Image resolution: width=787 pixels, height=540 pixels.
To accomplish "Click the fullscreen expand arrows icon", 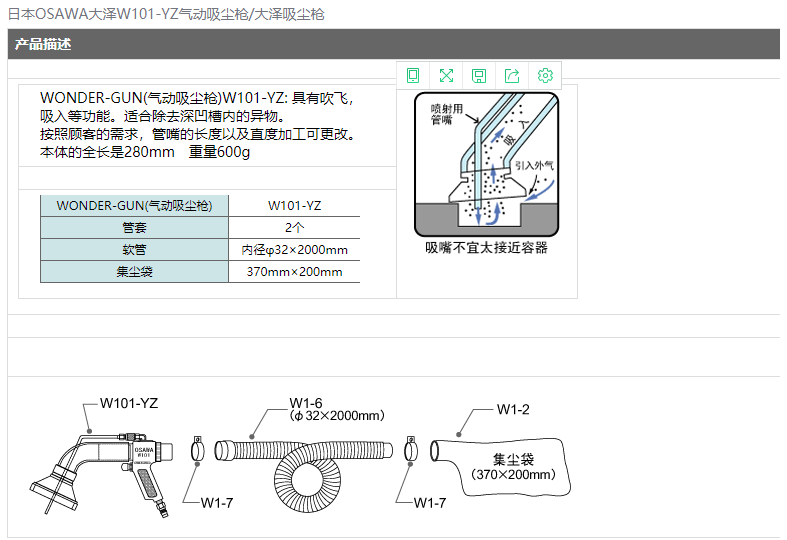I will tap(446, 75).
